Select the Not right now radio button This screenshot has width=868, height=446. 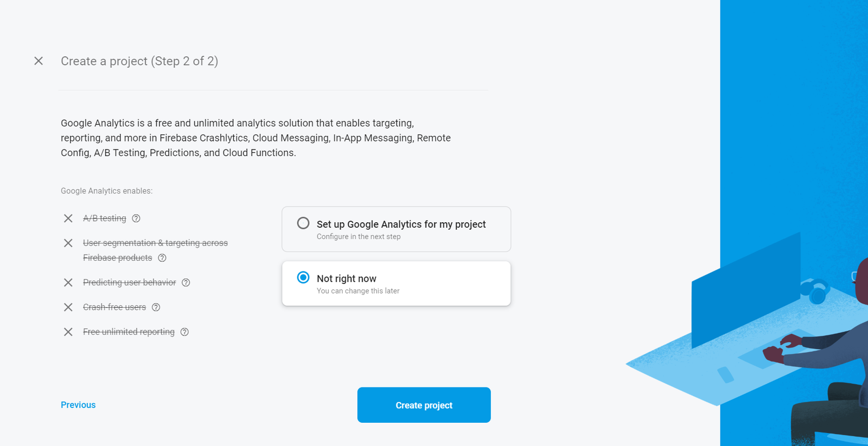click(303, 277)
